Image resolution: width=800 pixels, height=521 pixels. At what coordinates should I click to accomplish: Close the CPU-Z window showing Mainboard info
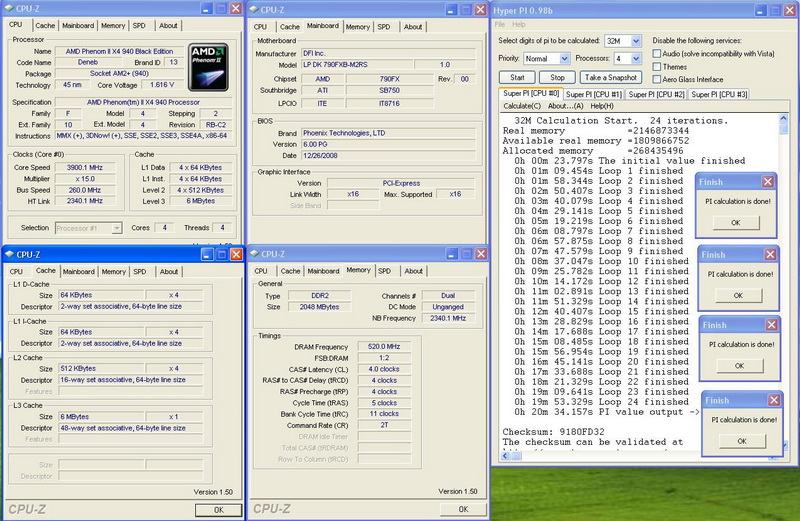coord(478,9)
